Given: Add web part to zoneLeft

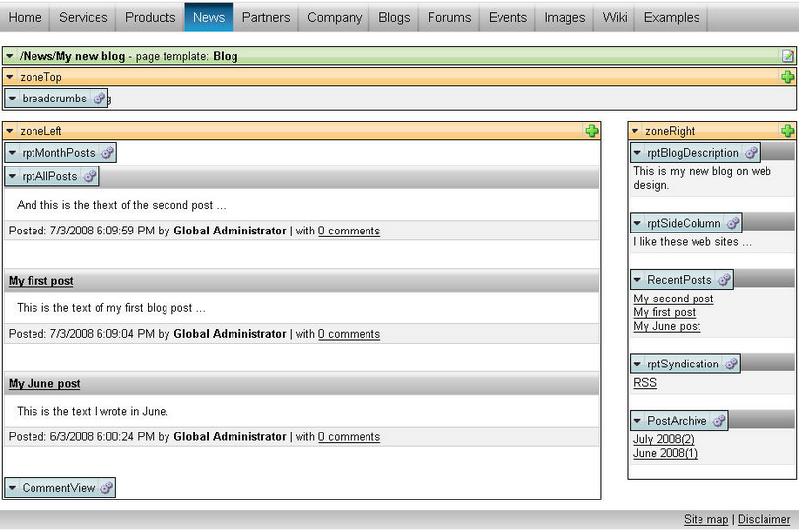Looking at the screenshot, I should 592,131.
